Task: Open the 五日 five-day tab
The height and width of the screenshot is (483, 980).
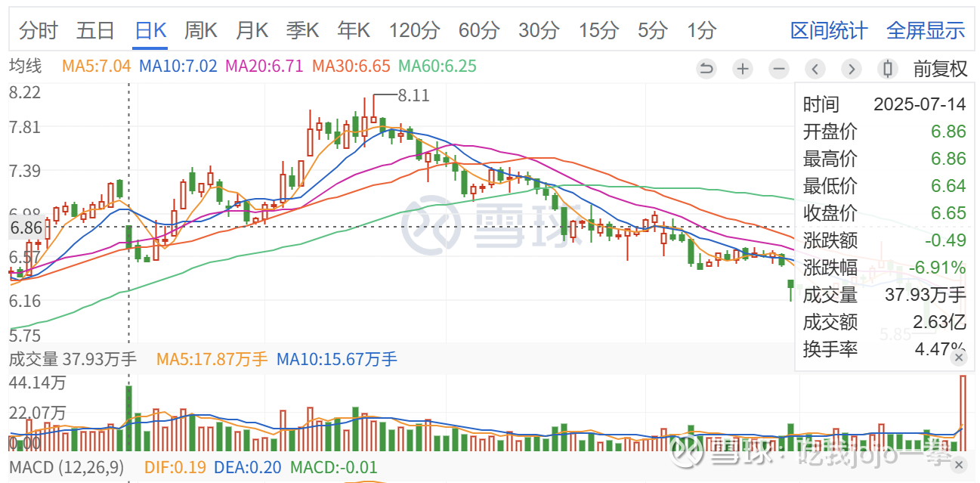Action: [95, 31]
